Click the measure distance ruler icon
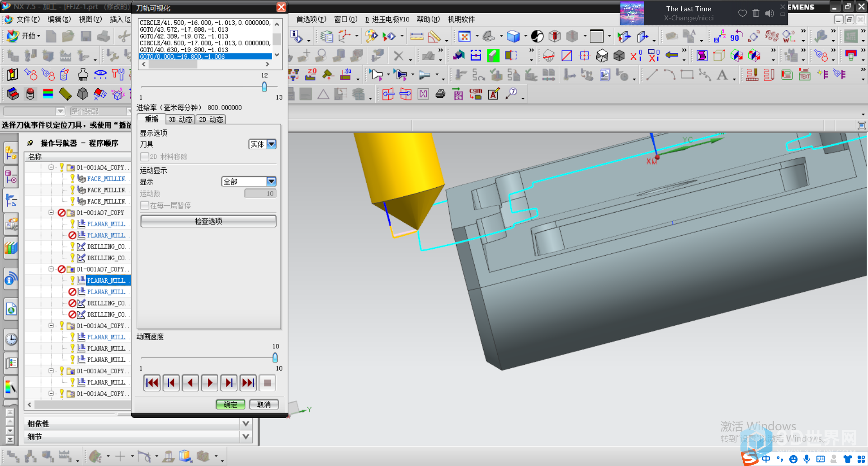The width and height of the screenshot is (868, 466). [x=416, y=36]
